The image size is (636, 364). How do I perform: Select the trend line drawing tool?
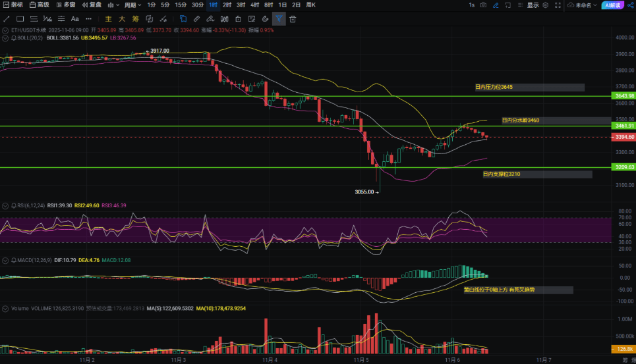7,19
